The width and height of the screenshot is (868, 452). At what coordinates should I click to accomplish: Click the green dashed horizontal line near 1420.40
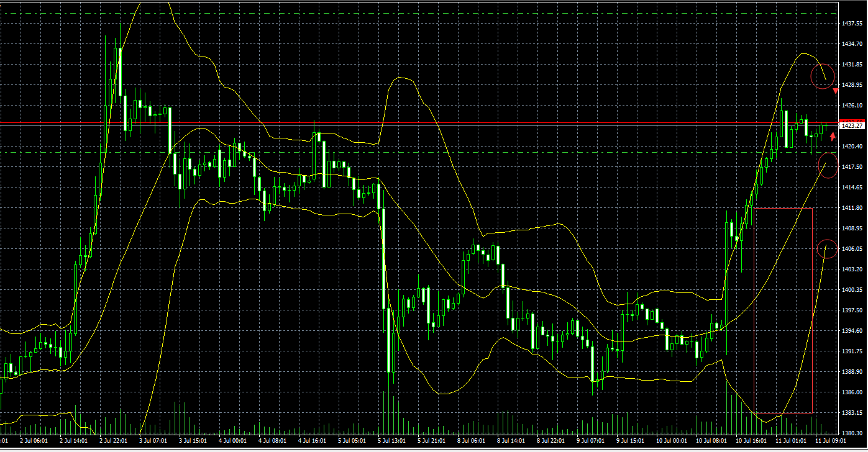point(419,152)
